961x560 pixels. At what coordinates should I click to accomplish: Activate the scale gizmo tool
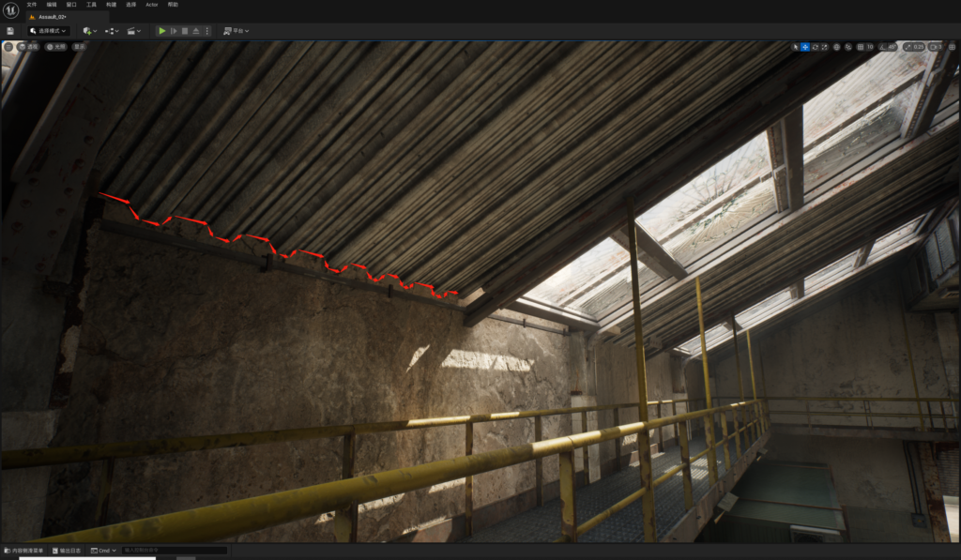pos(824,47)
